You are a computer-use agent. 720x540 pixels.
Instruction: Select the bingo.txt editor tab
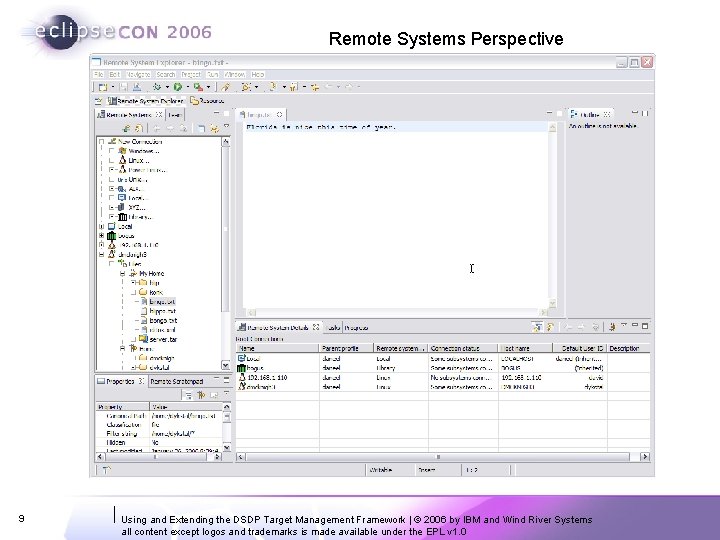[x=260, y=115]
